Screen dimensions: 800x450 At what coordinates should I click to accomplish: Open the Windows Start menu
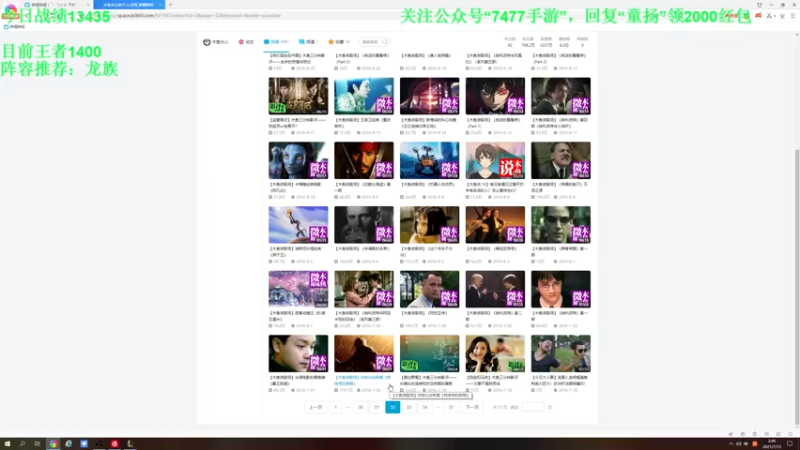point(7,444)
